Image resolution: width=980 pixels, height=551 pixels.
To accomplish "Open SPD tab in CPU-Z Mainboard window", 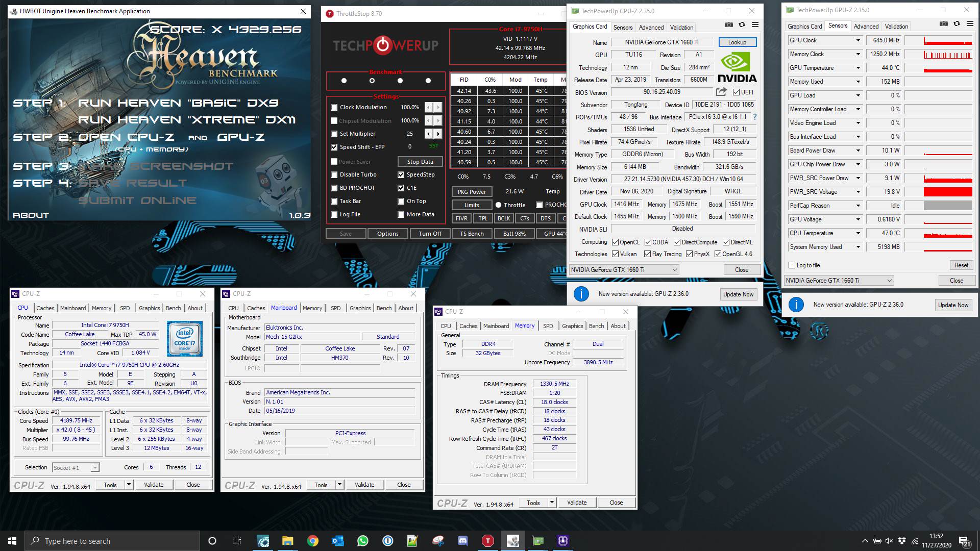I will (x=335, y=308).
